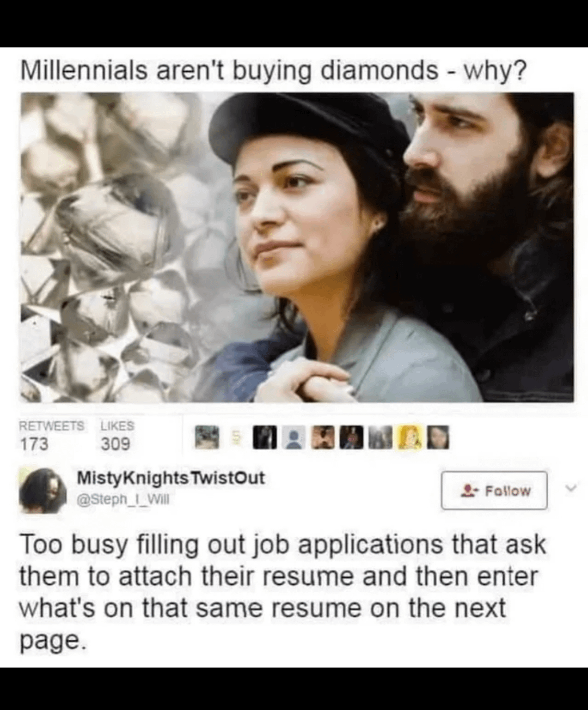Open the MistyKnightsTwistOut display name link
The image size is (588, 710).
coord(170,478)
